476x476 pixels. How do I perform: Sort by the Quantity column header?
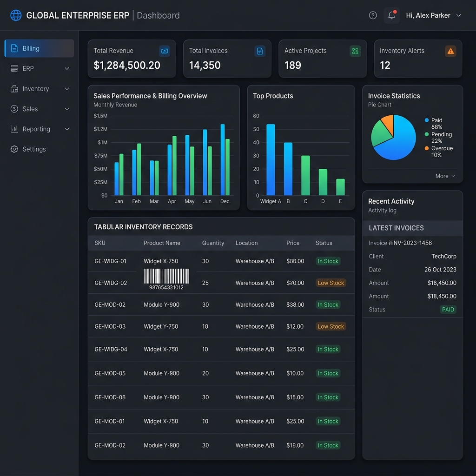point(213,243)
